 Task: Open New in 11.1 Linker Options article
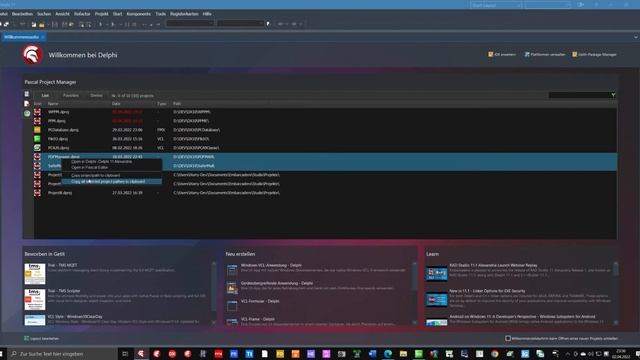(487, 291)
